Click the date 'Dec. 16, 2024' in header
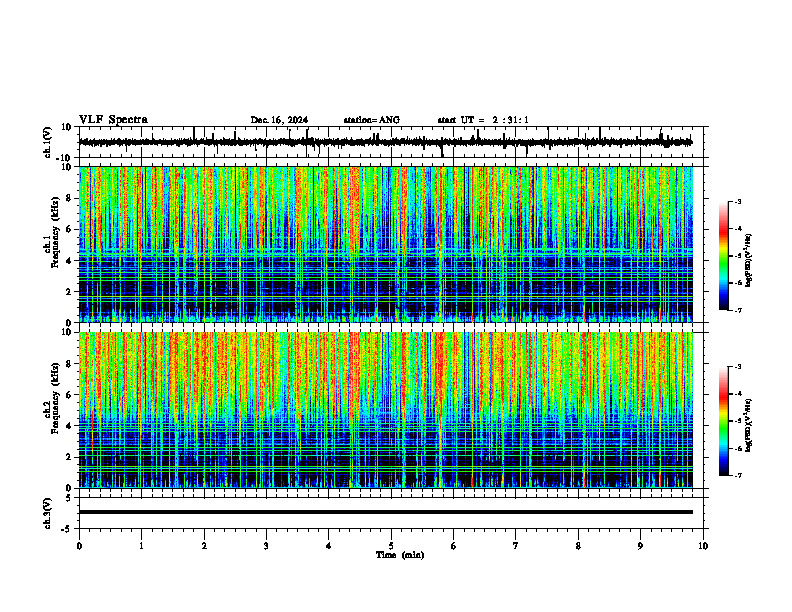This screenshot has width=792, height=612. [279, 120]
